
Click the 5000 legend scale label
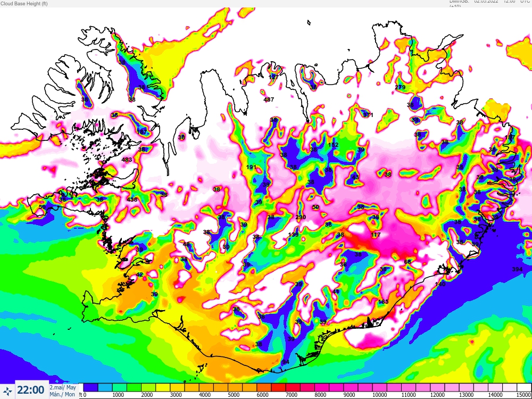(233, 395)
